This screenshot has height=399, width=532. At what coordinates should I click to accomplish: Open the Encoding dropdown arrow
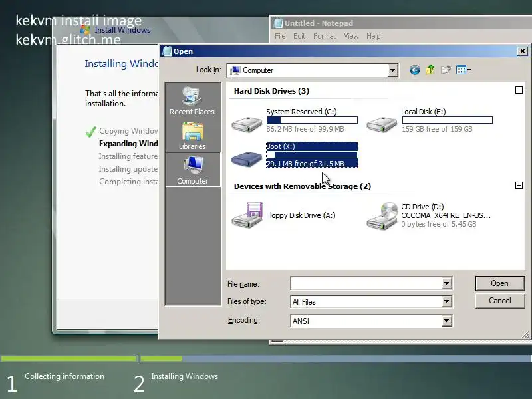pos(446,321)
